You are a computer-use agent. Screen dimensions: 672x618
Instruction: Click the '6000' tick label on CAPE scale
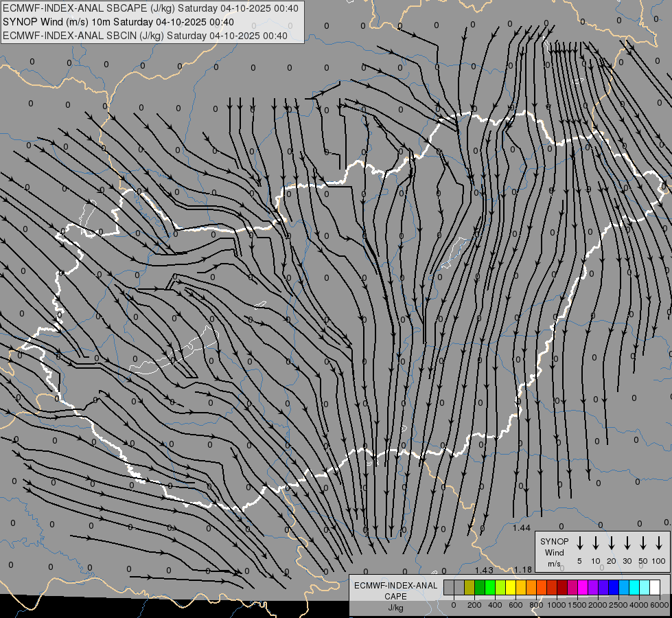[x=660, y=605]
